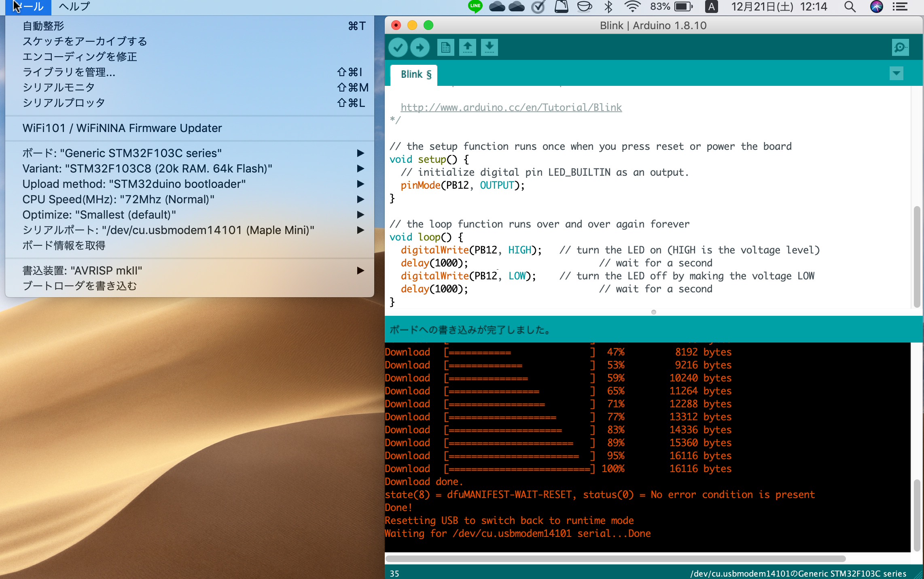Select エンコーディングを修正 menu item

click(x=190, y=57)
